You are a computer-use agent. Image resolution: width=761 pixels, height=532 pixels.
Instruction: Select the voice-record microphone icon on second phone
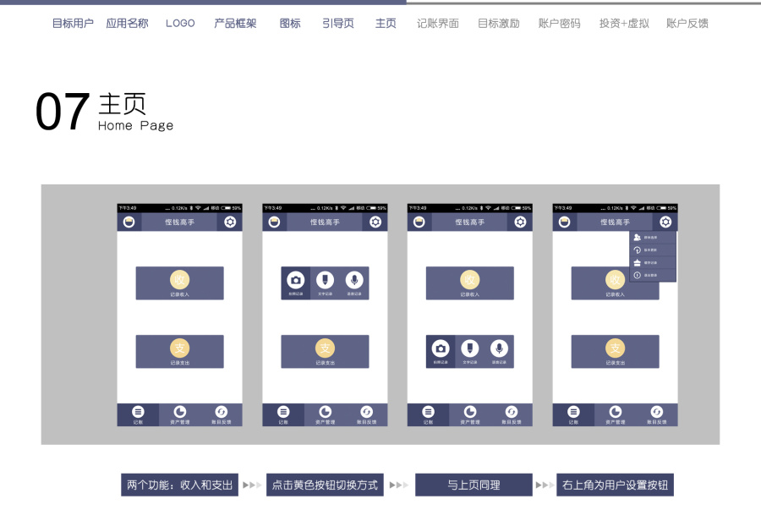pos(354,278)
